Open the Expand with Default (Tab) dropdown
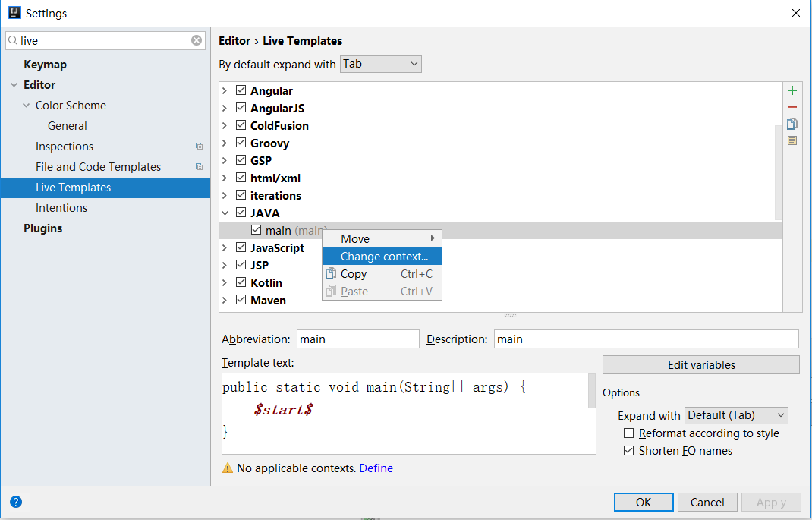 click(736, 415)
